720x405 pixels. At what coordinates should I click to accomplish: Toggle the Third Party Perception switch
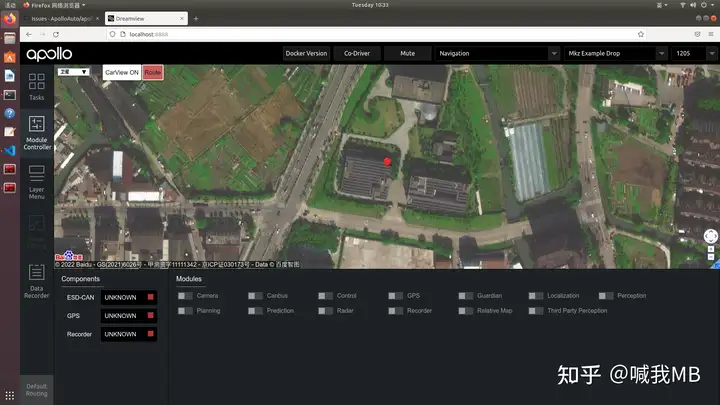(x=536, y=311)
